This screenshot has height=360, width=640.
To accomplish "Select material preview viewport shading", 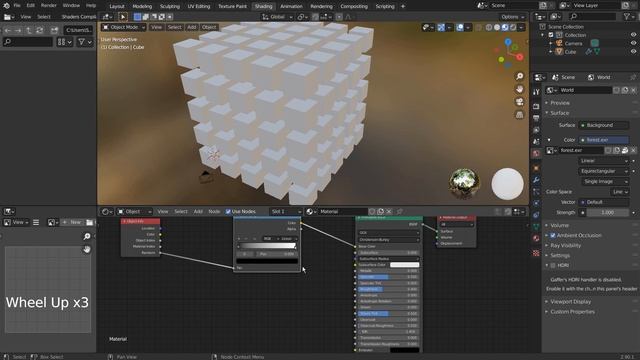I will [505, 27].
